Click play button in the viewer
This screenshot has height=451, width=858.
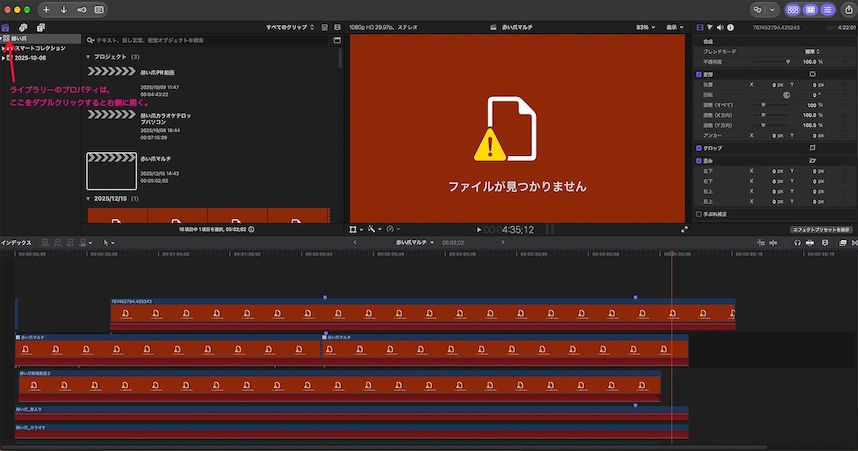click(x=479, y=230)
